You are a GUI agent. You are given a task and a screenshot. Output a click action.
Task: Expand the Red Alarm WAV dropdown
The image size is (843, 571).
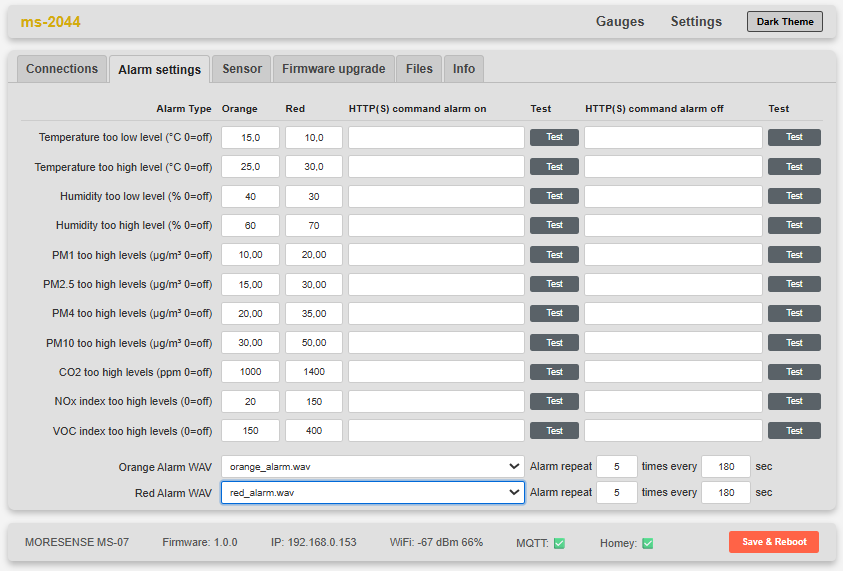(x=372, y=493)
